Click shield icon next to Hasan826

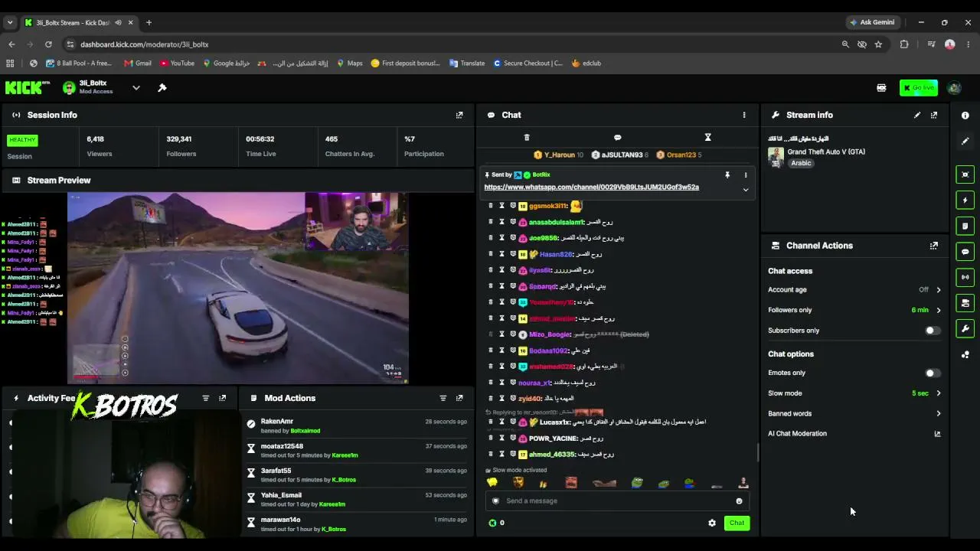click(513, 254)
